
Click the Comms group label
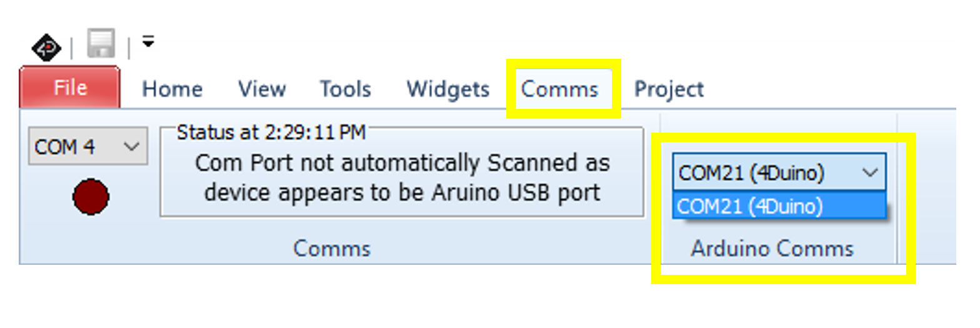click(332, 249)
